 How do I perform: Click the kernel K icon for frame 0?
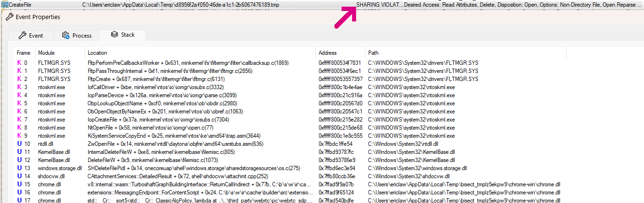(19, 63)
